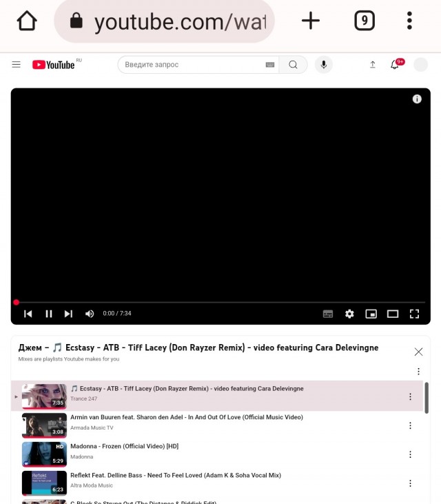Select the playing Ecstasy - ATB - Tiff Lacey title
The image size is (441, 504).
[187, 389]
